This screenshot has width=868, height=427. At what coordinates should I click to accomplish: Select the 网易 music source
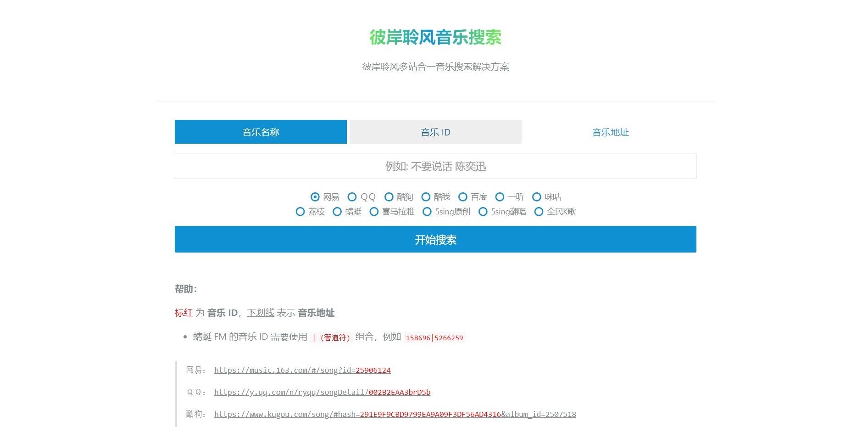(314, 197)
